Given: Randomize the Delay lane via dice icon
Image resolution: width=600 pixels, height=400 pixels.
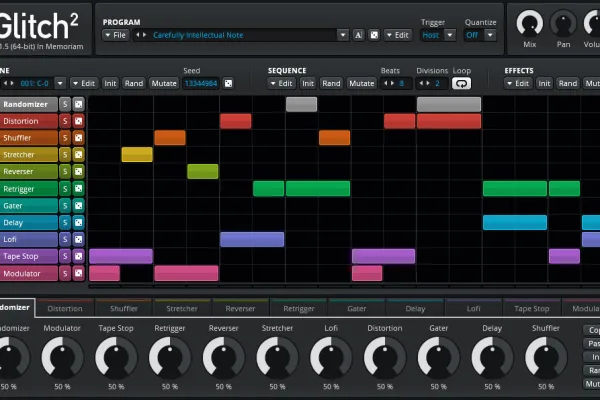Looking at the screenshot, I should pyautogui.click(x=78, y=222).
